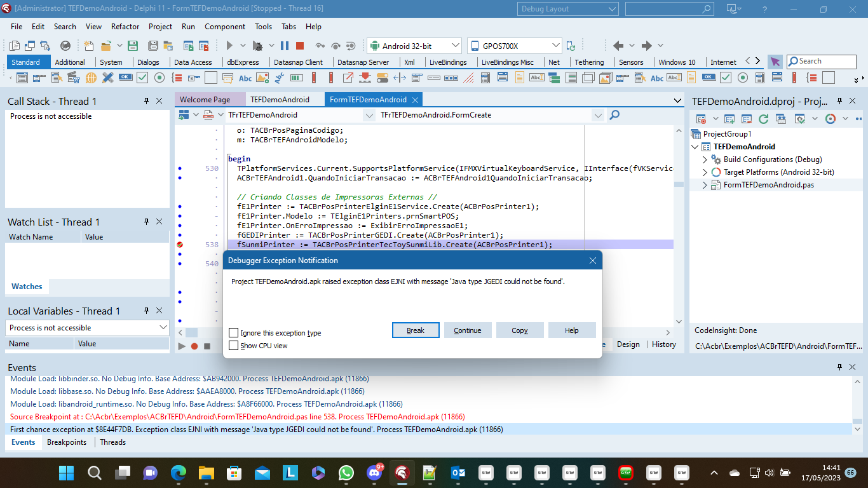Expand the Build Configurations (Debug) node
Image resolution: width=868 pixels, height=488 pixels.
(x=705, y=159)
